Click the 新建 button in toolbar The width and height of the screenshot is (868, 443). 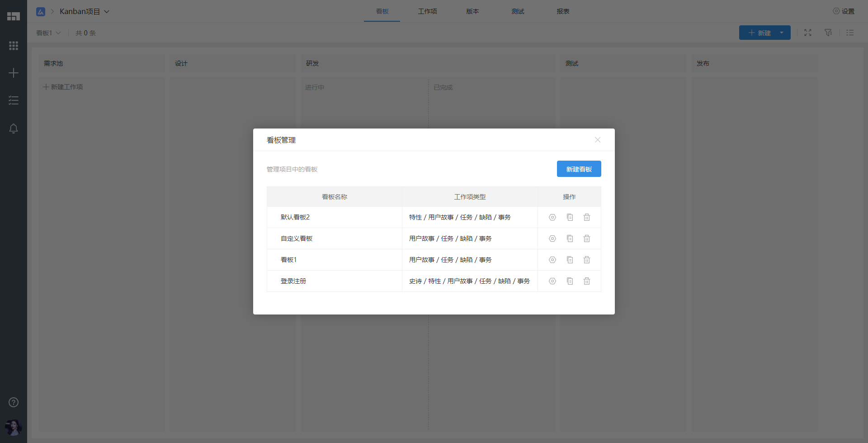pyautogui.click(x=759, y=33)
